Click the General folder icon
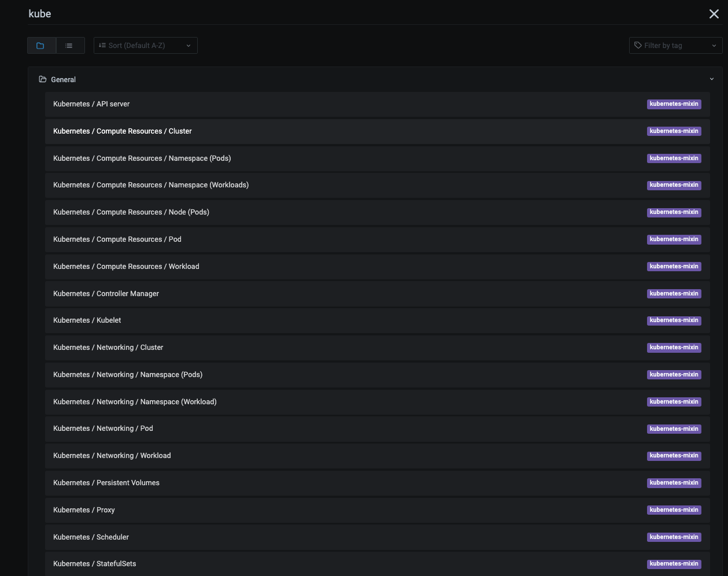728x576 pixels. click(43, 79)
